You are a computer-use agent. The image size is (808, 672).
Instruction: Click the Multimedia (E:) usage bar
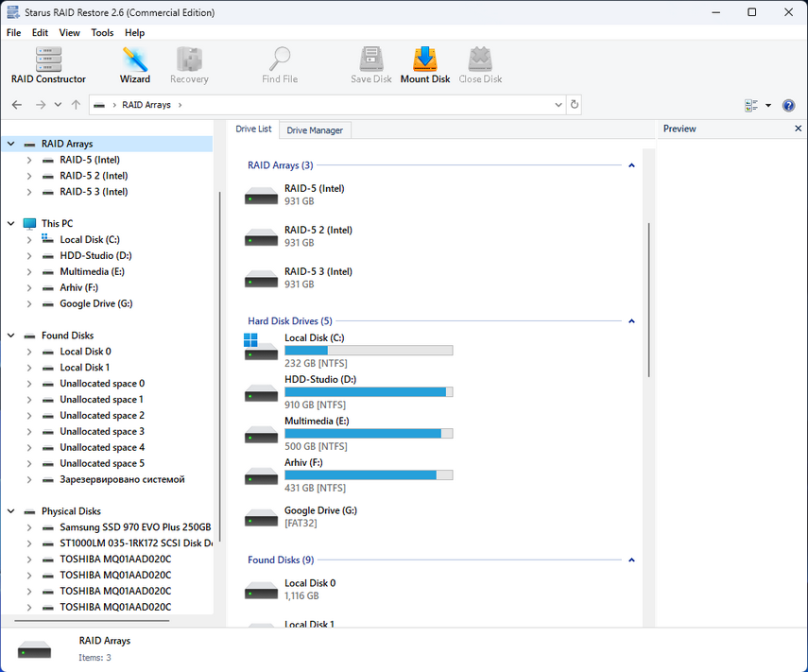click(369, 434)
